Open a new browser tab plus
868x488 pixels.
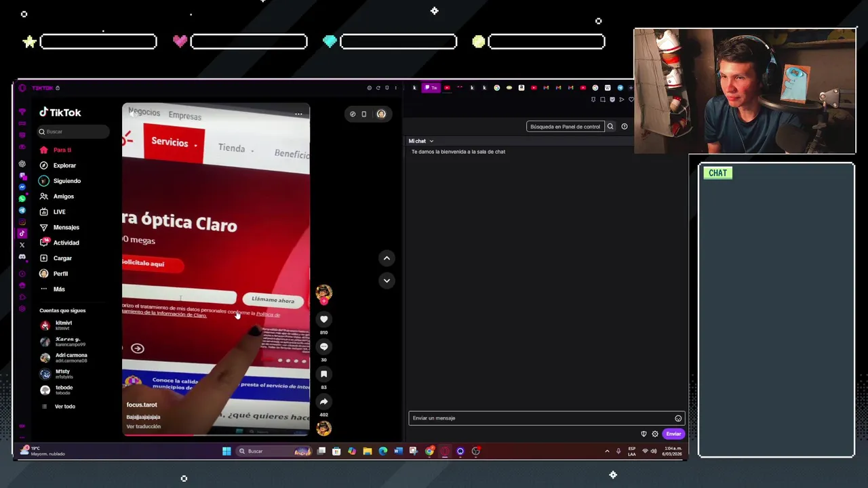(x=631, y=87)
